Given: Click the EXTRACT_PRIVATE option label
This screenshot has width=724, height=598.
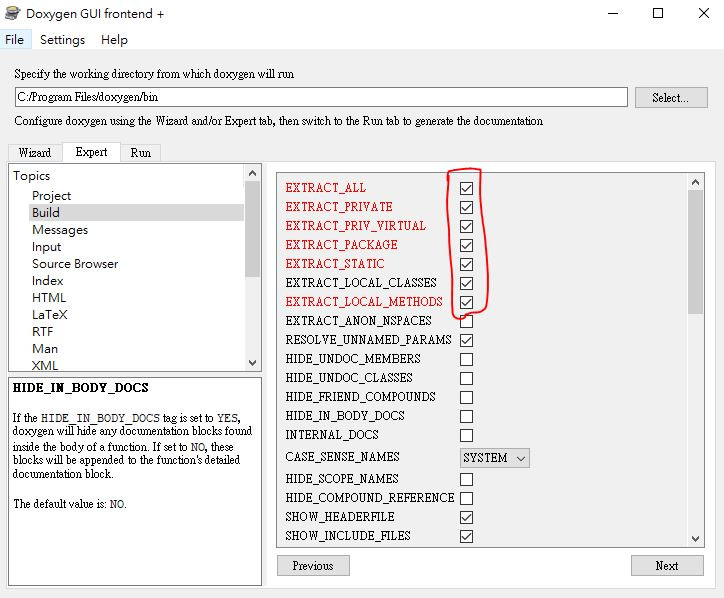Looking at the screenshot, I should point(339,207).
